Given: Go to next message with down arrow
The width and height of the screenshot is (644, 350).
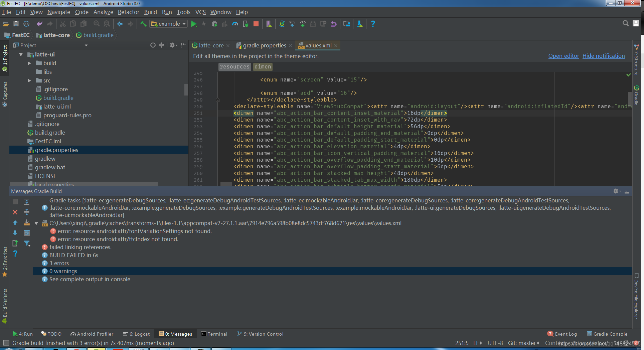Looking at the screenshot, I should (x=15, y=233).
